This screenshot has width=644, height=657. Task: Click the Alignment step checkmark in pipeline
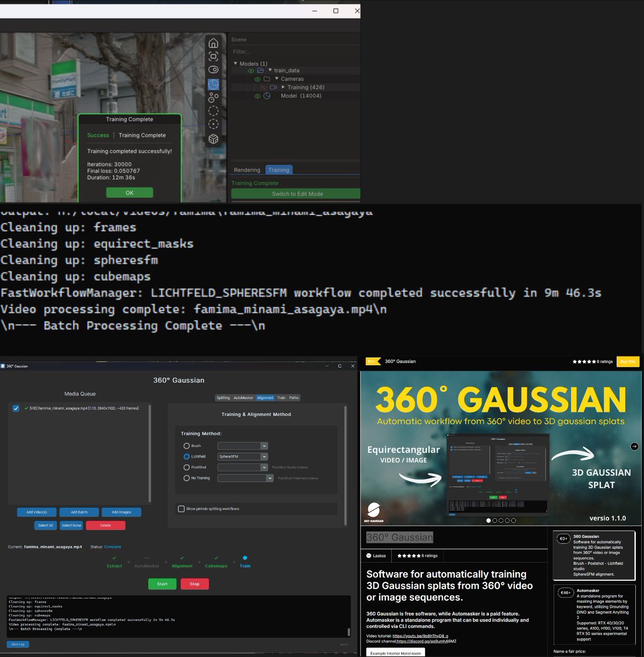pos(182,558)
